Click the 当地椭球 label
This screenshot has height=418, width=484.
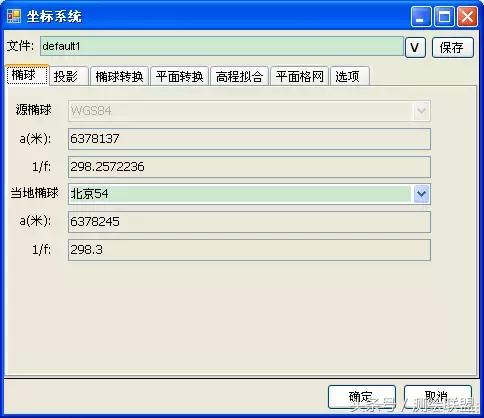(x=34, y=193)
